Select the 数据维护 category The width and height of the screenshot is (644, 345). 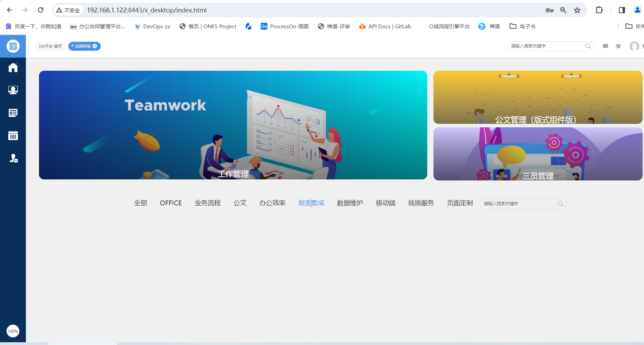click(350, 203)
